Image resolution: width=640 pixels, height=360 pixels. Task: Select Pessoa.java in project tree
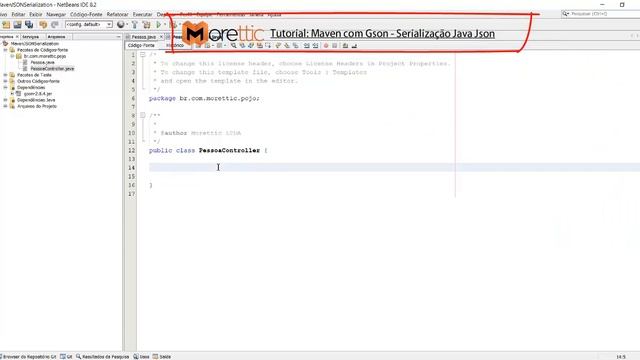[x=42, y=62]
